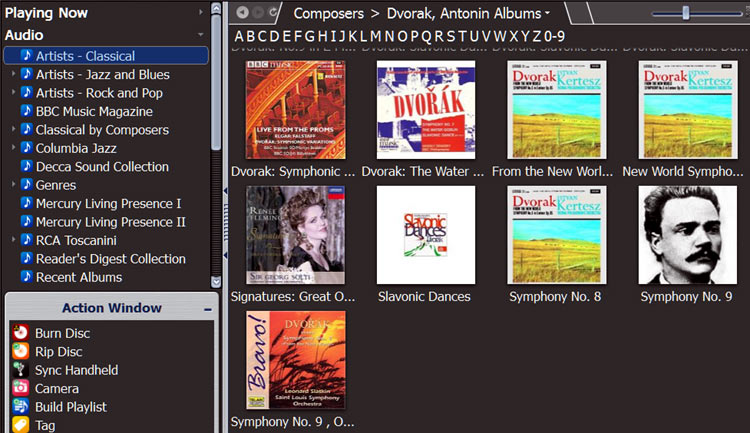Expand the Classical by Composers node
Screen dimensions: 750x433
click(13, 130)
